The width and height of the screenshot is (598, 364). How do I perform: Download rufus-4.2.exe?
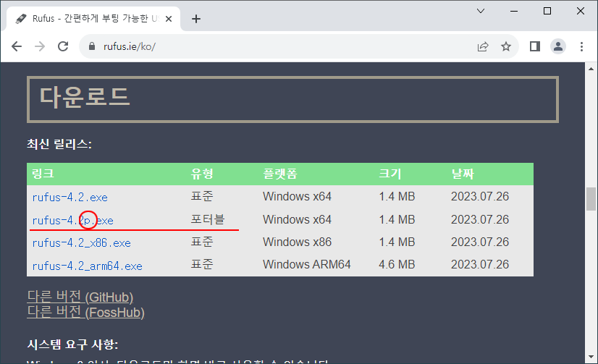point(70,197)
